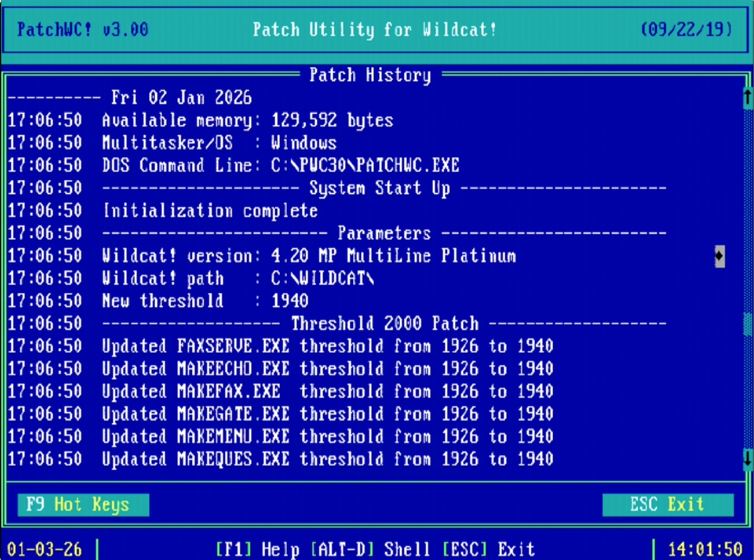754x560 pixels.
Task: Click the 01-03-26 date in status bar
Action: pos(45,549)
